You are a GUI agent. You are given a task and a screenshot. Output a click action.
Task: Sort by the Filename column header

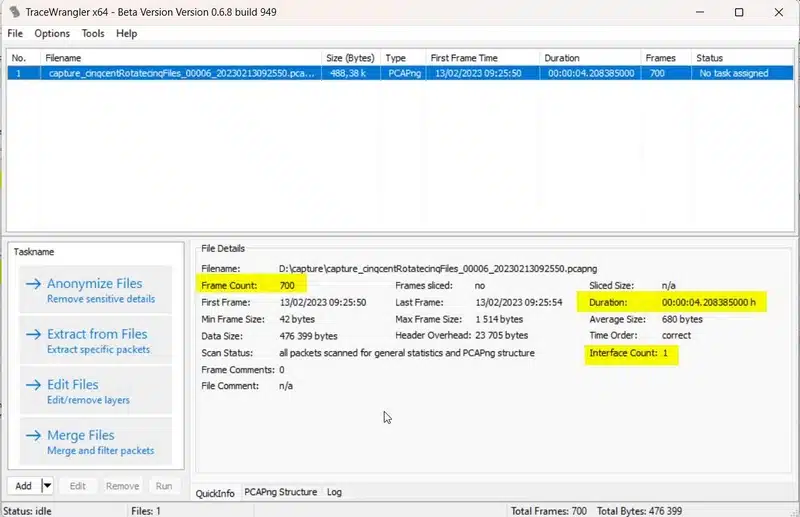[181, 58]
